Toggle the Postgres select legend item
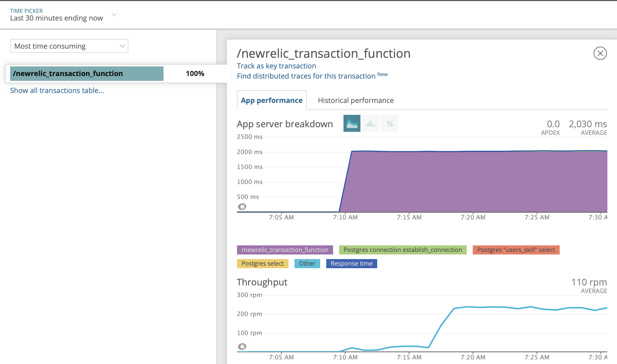The height and width of the screenshot is (364, 617). (x=262, y=263)
